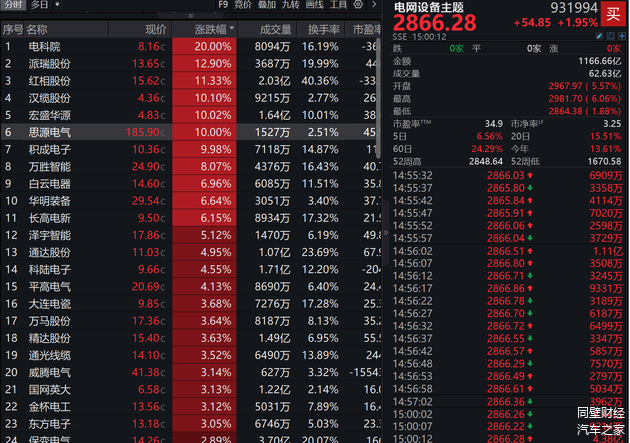Screen dimensions: 630x443
Task: Switch to the 分时 tab
Action: (x=12, y=5)
